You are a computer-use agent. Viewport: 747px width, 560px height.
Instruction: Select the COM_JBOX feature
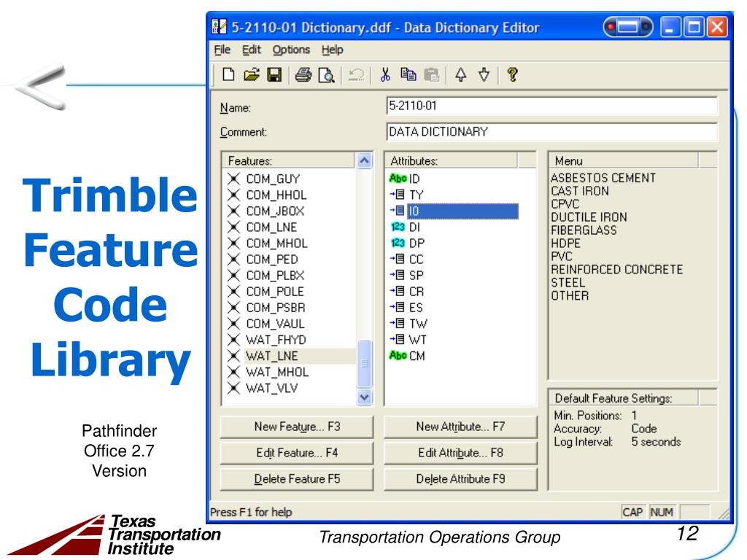point(275,211)
